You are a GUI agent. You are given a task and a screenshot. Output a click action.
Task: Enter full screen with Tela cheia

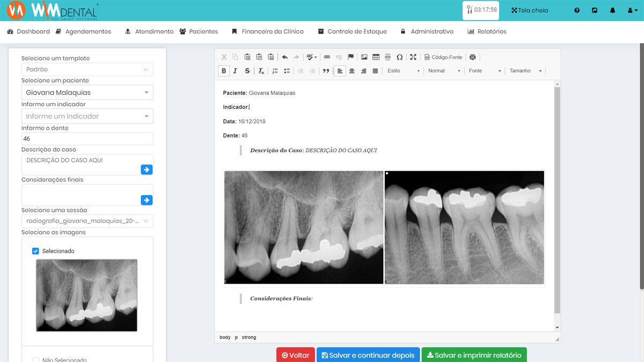pos(530,10)
